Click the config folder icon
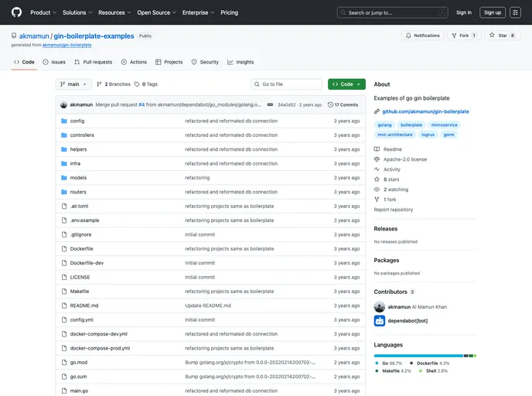Screen dimensions: 532x396 pos(63,121)
